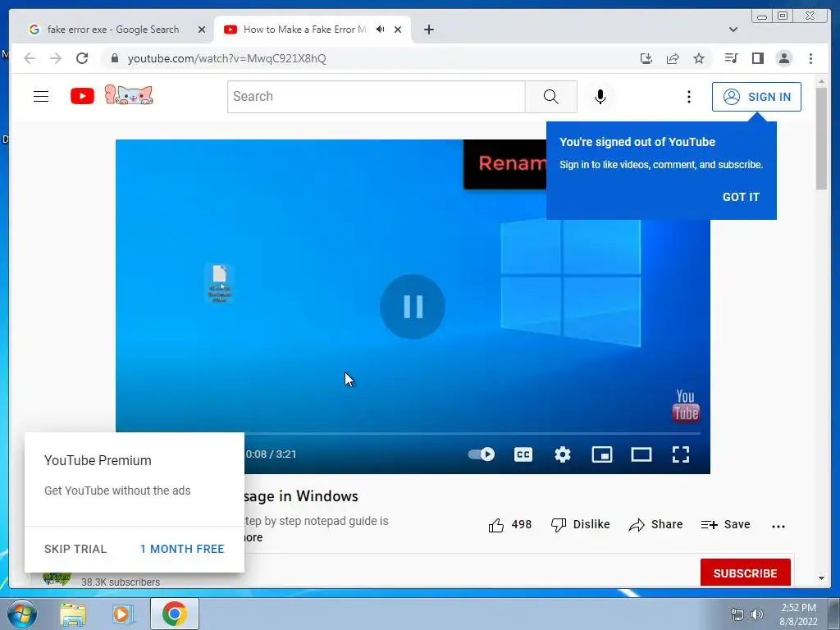
Task: Go forward in browser history
Action: [x=56, y=58]
